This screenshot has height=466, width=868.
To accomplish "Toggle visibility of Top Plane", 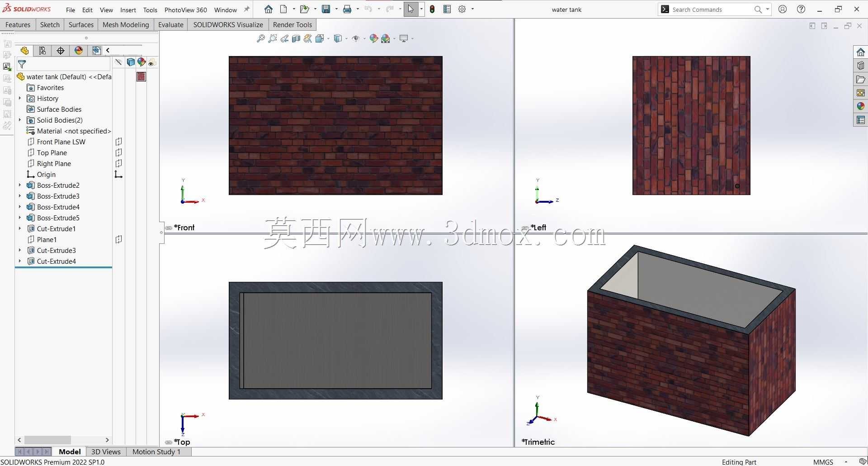I will 118,152.
